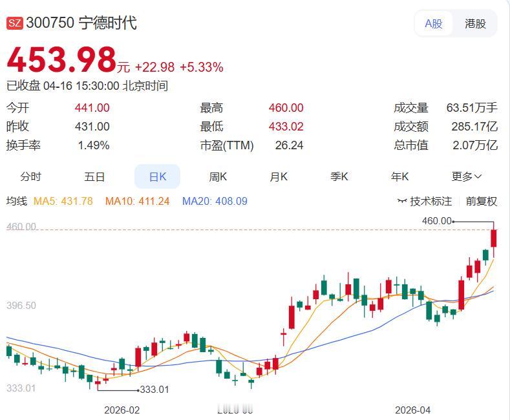Click the 460.00 high-point marker in chart
The height and width of the screenshot is (420, 510).
tap(437, 221)
